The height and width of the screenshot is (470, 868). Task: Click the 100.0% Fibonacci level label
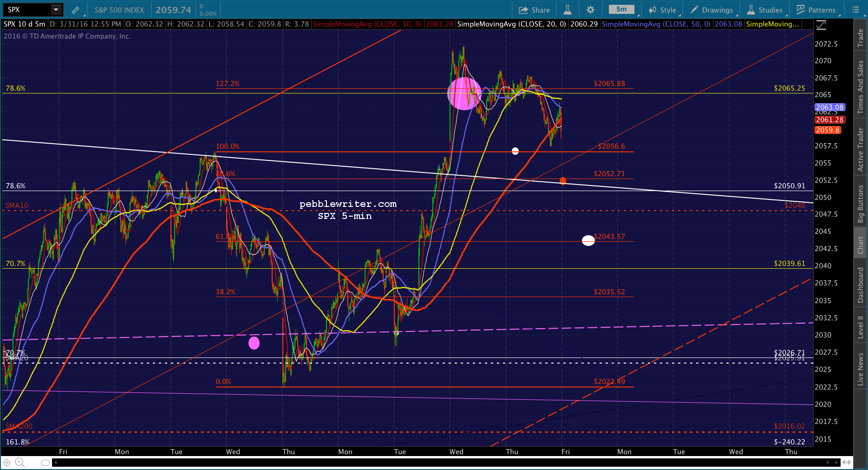pos(228,146)
